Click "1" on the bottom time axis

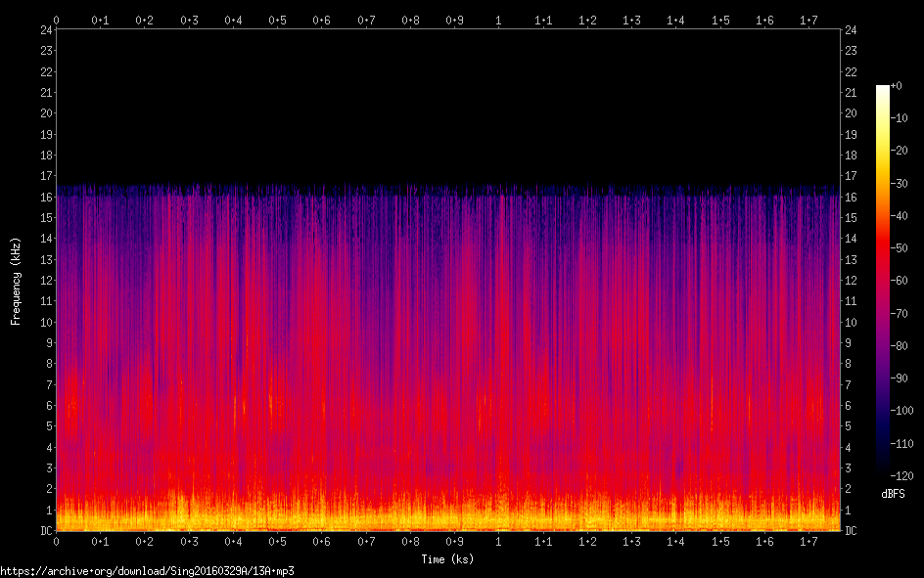(498, 542)
